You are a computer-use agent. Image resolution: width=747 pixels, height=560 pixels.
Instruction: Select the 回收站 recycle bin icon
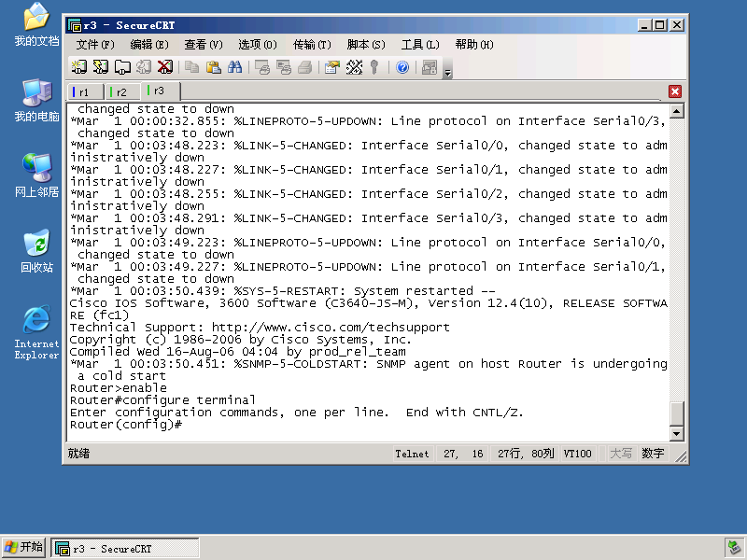(x=36, y=251)
